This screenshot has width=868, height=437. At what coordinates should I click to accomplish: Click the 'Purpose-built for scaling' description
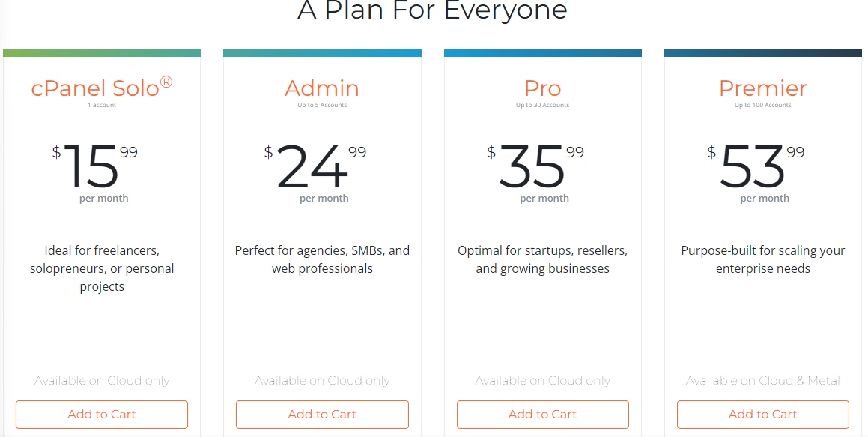762,259
